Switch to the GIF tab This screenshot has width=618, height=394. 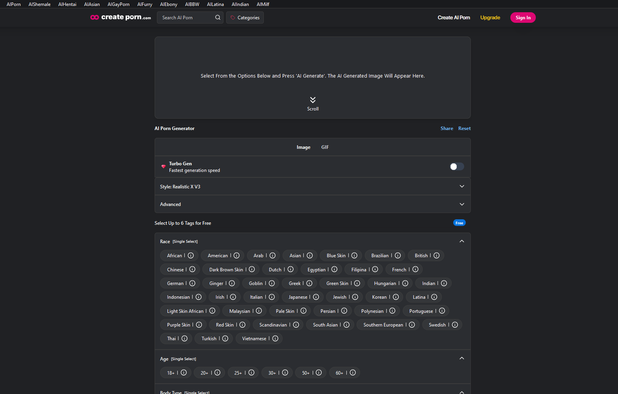click(x=325, y=147)
